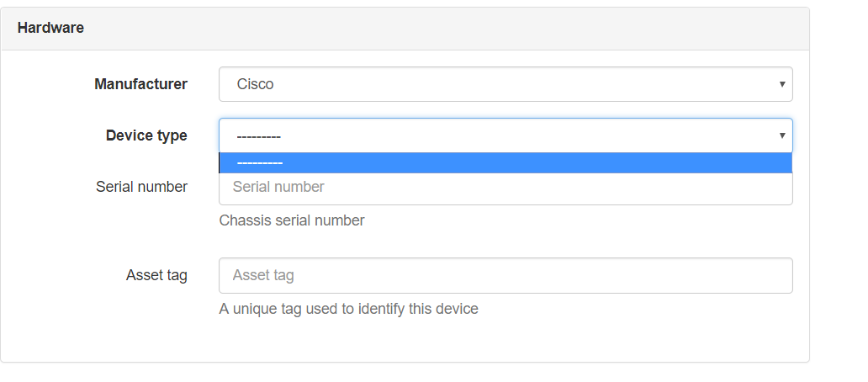The width and height of the screenshot is (868, 382).
Task: Click the 'Serial number' placeholder text
Action: 278,187
